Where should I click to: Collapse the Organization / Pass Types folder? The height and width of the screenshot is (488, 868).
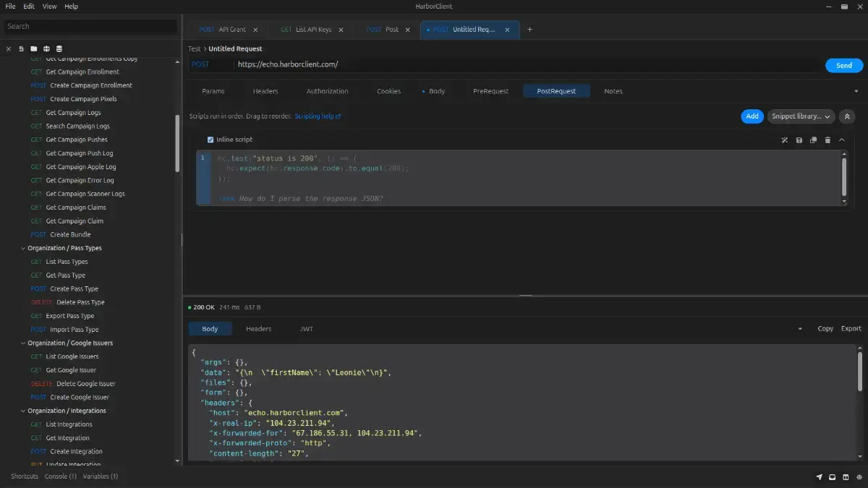coord(22,248)
